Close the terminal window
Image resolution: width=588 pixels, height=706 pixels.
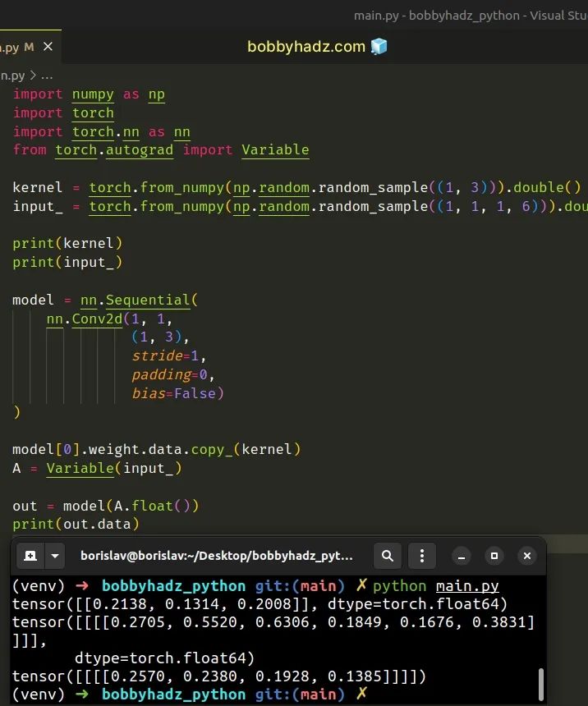pyautogui.click(x=526, y=556)
